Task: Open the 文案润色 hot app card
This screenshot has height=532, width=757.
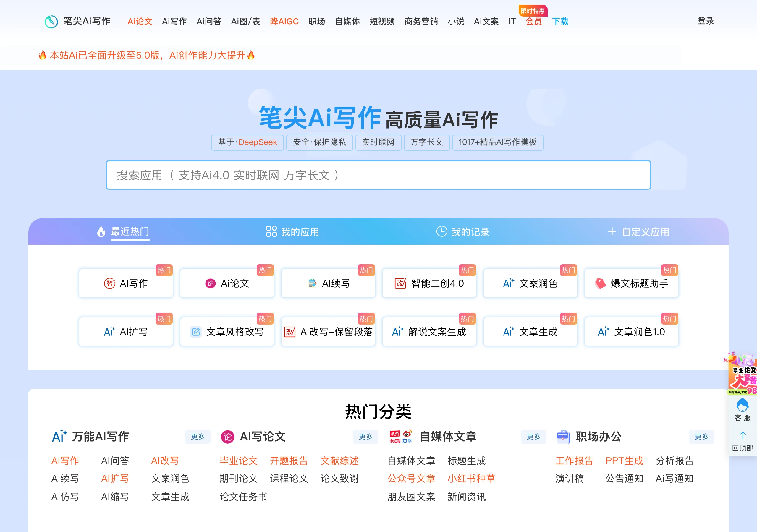Action: tap(530, 283)
